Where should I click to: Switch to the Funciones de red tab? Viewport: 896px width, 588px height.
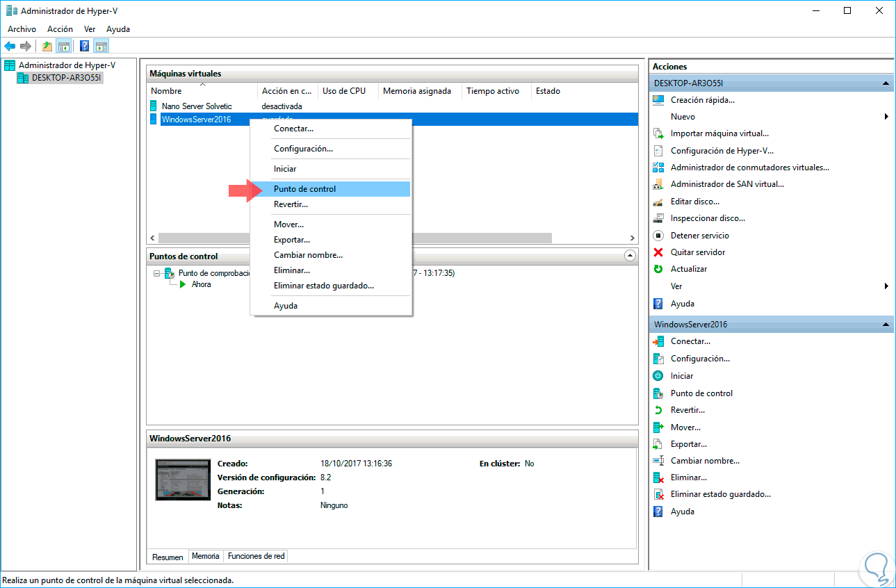click(x=256, y=556)
